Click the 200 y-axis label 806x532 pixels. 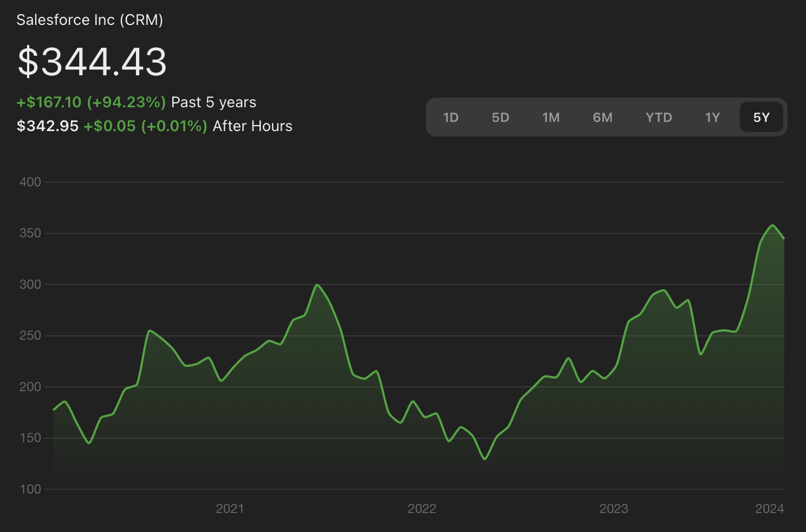click(x=30, y=387)
